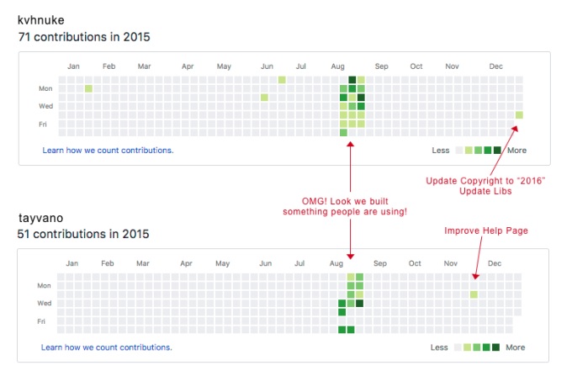Click kvhnuke's 'Learn how we count contributions' link

[108, 151]
